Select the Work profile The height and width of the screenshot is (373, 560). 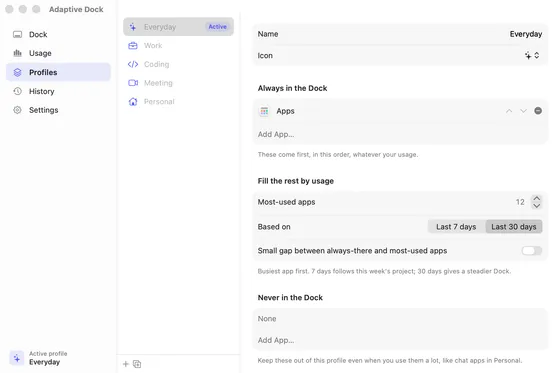point(178,45)
